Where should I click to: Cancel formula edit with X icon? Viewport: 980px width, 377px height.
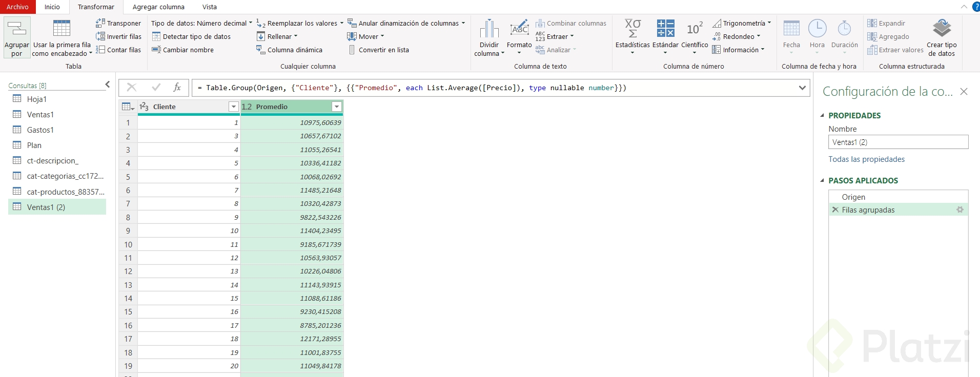click(131, 88)
